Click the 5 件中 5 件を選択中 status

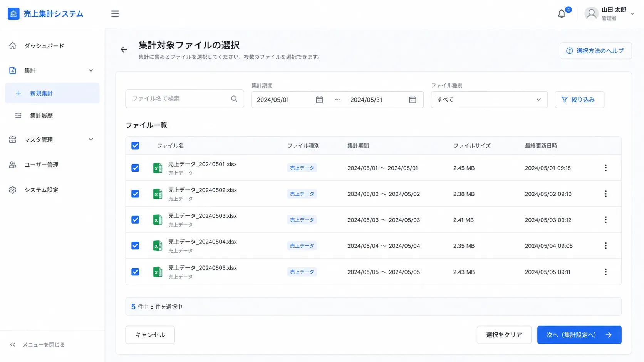(x=157, y=307)
